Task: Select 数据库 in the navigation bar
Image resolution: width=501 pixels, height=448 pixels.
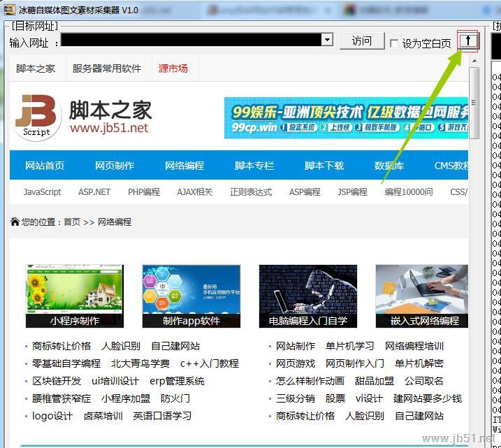Action: (389, 166)
